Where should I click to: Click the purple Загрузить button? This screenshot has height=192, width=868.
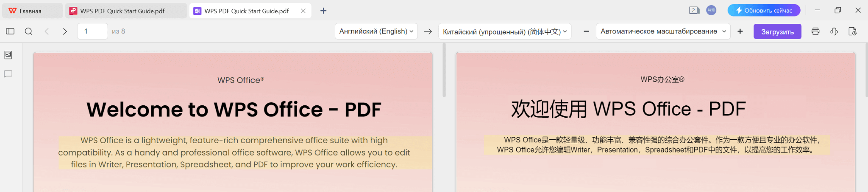point(777,31)
